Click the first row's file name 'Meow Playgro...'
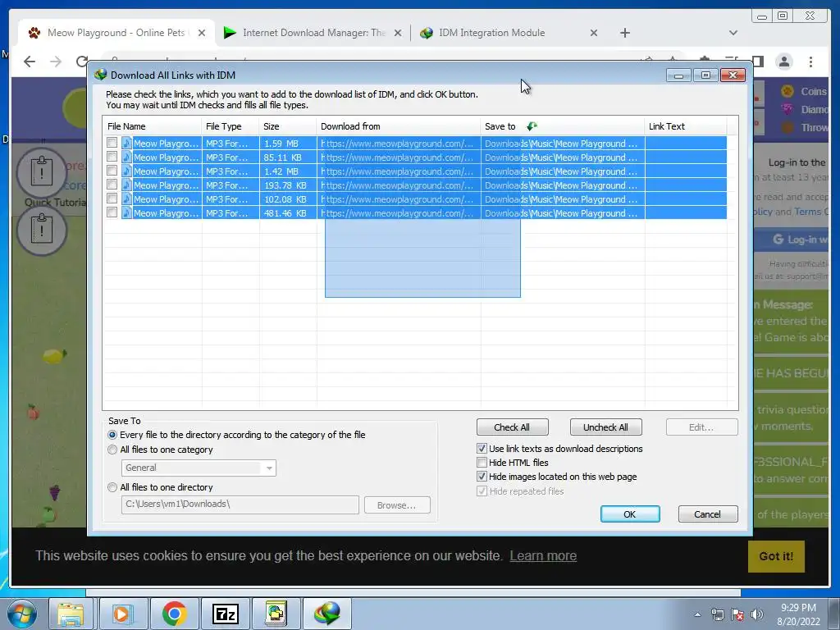Screen dimensions: 840x630 [x=166, y=143]
